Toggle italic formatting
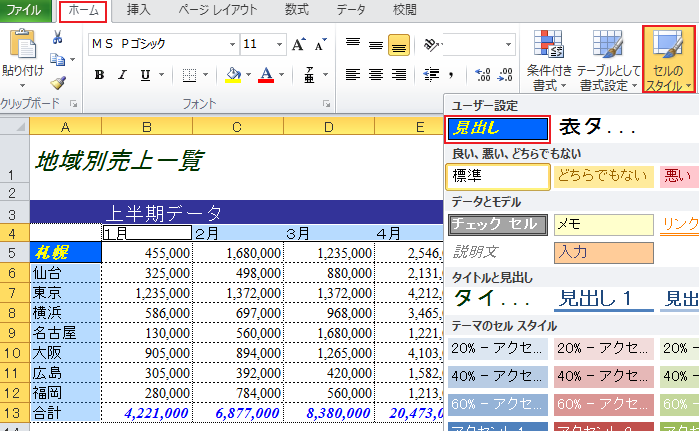The width and height of the screenshot is (699, 431). pyautogui.click(x=123, y=75)
